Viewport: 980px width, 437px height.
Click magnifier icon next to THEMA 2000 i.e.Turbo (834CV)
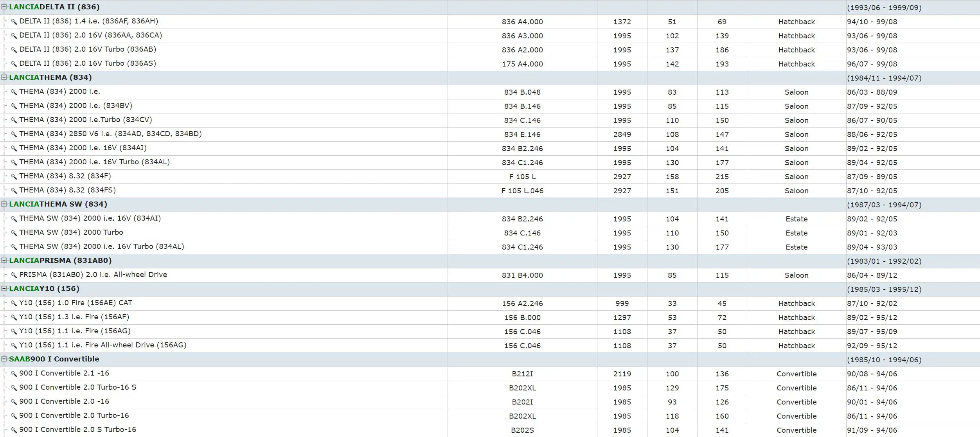tap(14, 120)
